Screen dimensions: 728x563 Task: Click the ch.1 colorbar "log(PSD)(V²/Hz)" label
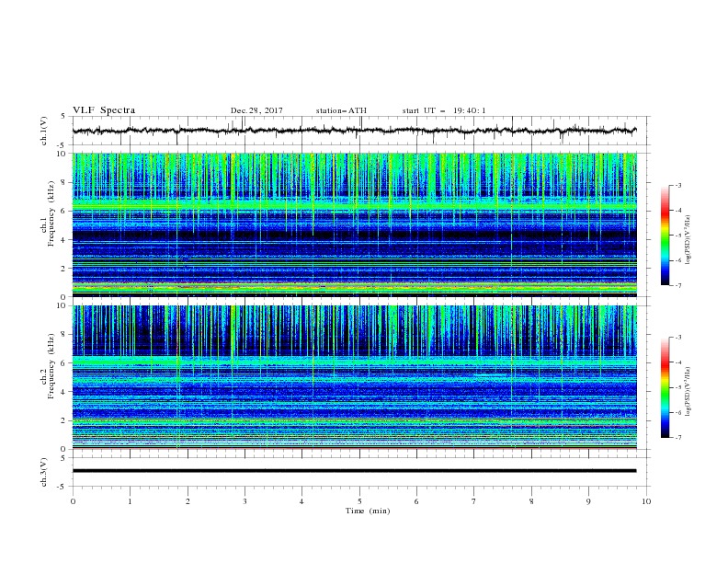[688, 240]
